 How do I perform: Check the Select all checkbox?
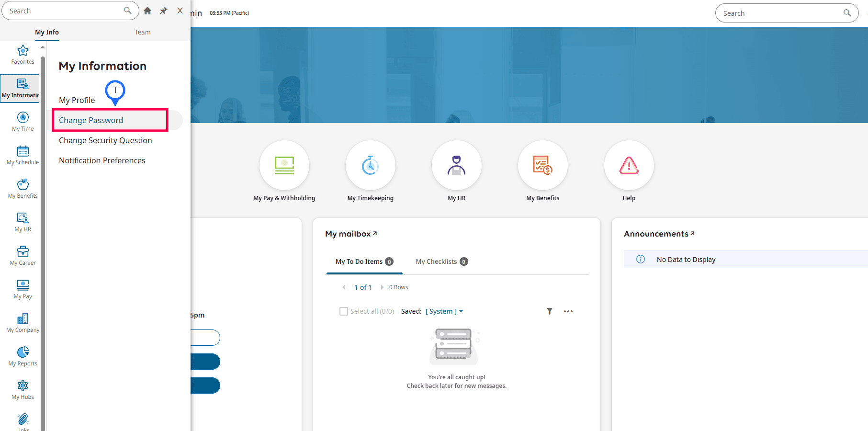[344, 311]
